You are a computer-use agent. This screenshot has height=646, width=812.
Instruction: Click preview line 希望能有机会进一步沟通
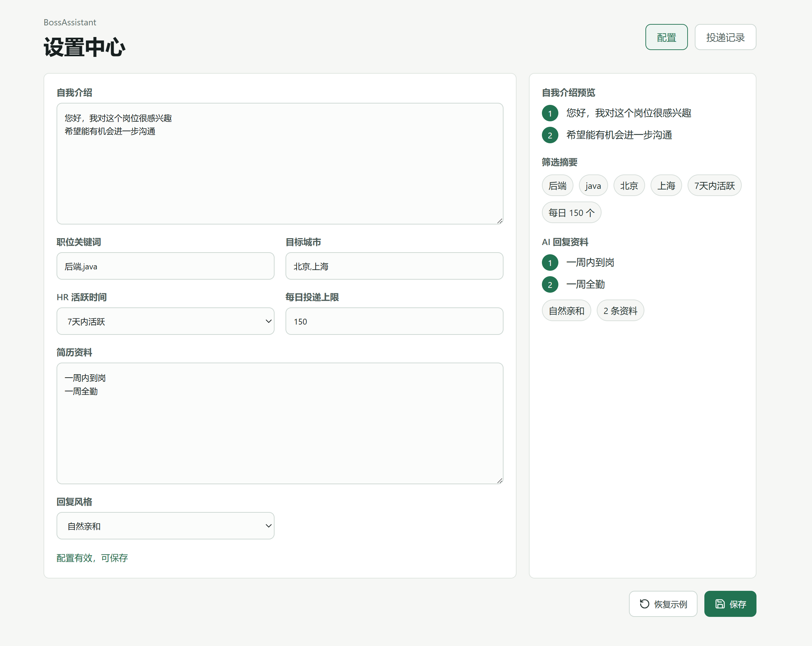click(619, 135)
